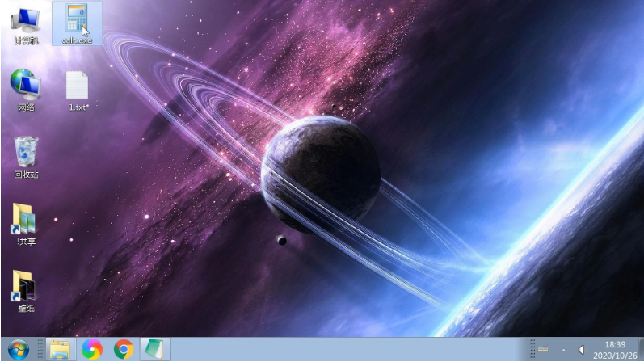644x362 pixels.
Task: Click the keyboard input method tray icon
Action: click(x=543, y=349)
